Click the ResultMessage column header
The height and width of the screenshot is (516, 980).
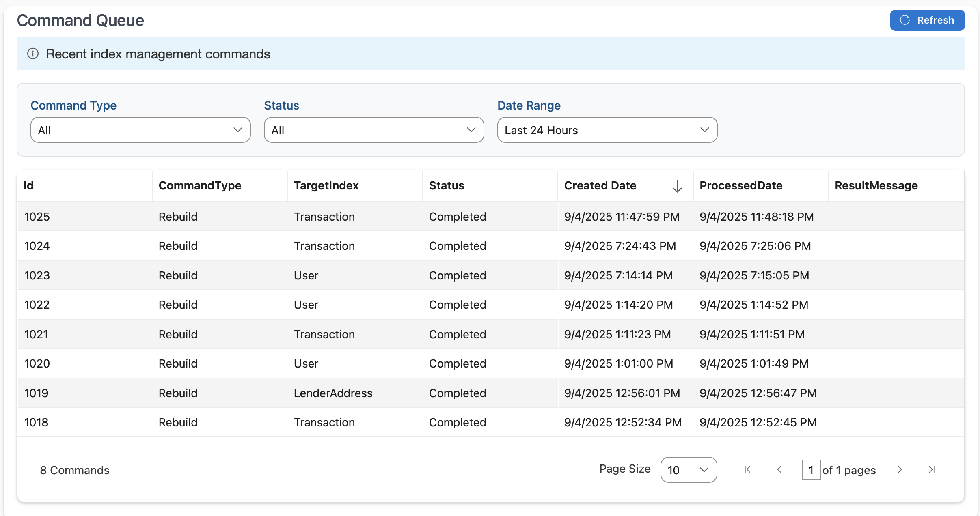[x=876, y=185]
